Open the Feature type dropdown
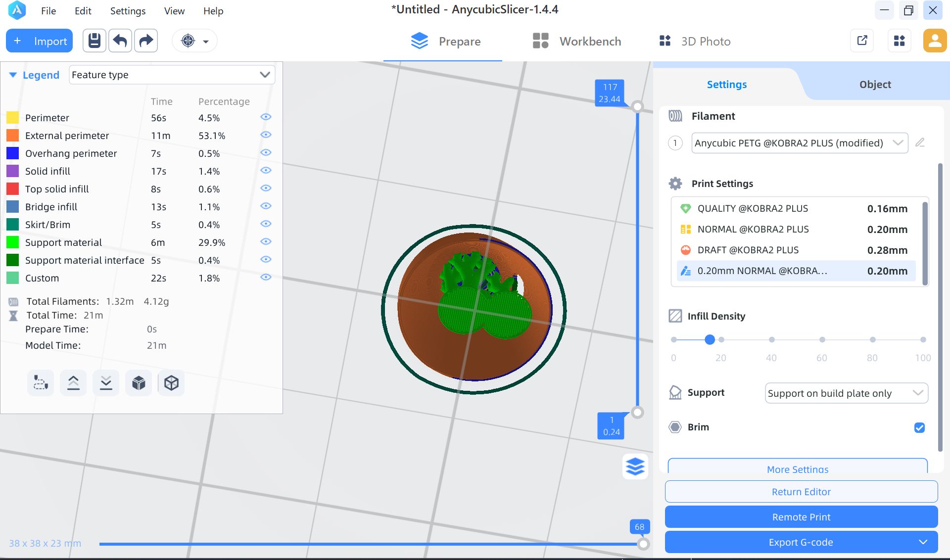 [x=172, y=75]
